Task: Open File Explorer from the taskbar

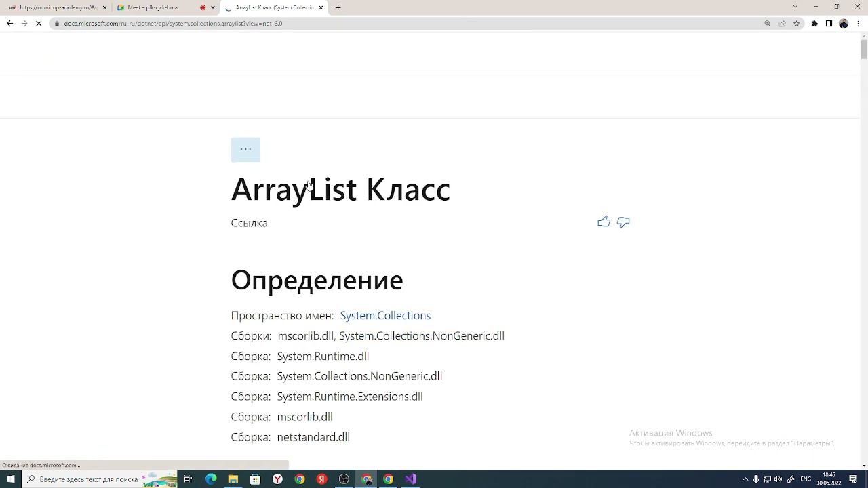Action: (233, 479)
